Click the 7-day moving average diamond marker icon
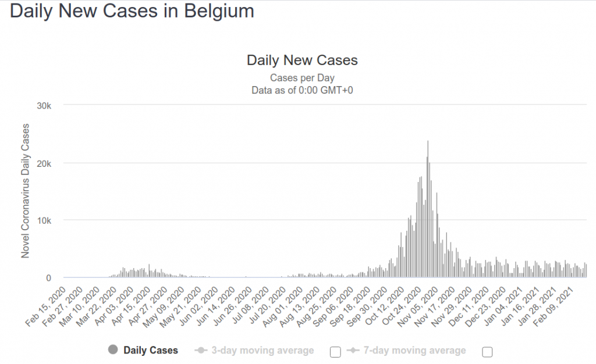 352,350
